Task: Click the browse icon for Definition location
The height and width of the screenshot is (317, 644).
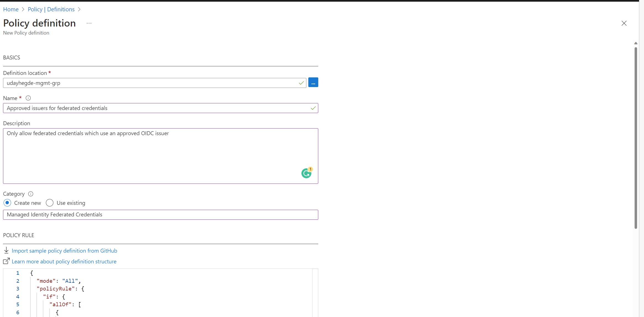Action: [313, 83]
